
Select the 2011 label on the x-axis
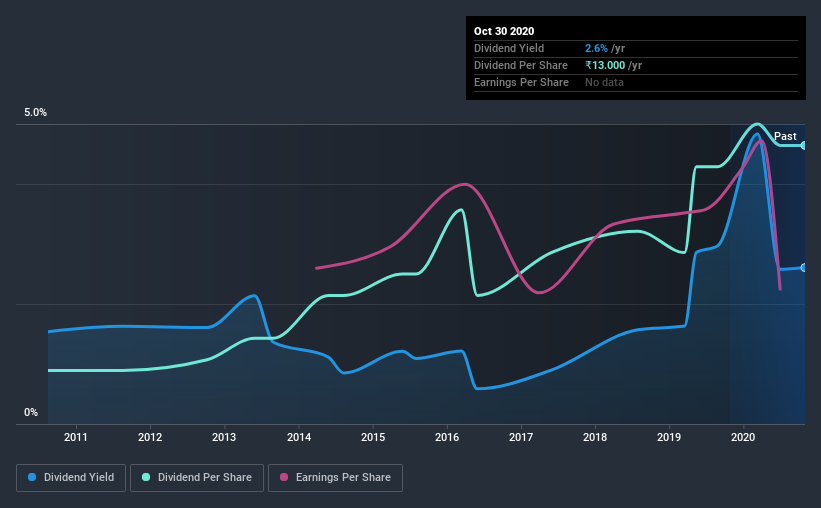(76, 437)
